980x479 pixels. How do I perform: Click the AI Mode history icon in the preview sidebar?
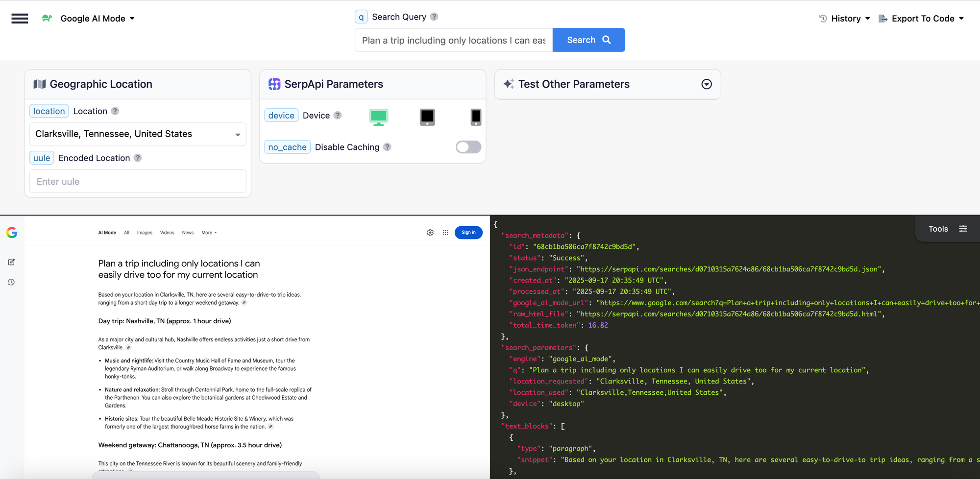[11, 282]
